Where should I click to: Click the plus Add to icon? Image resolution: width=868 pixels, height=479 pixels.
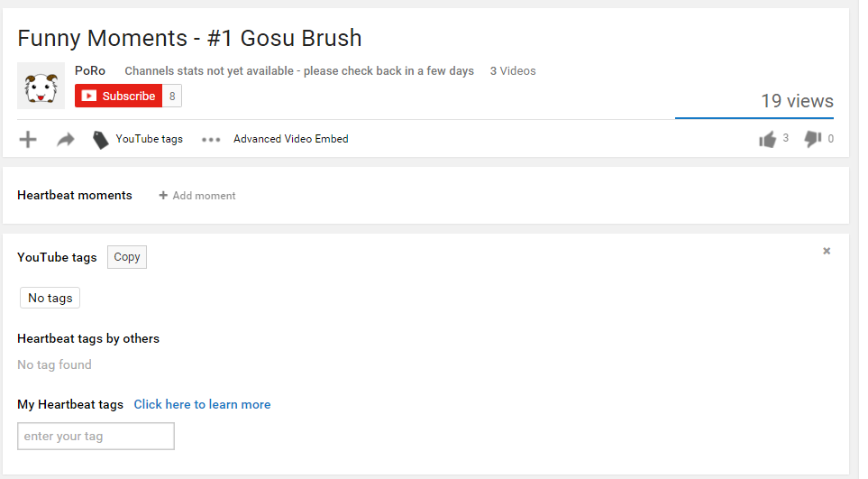28,139
